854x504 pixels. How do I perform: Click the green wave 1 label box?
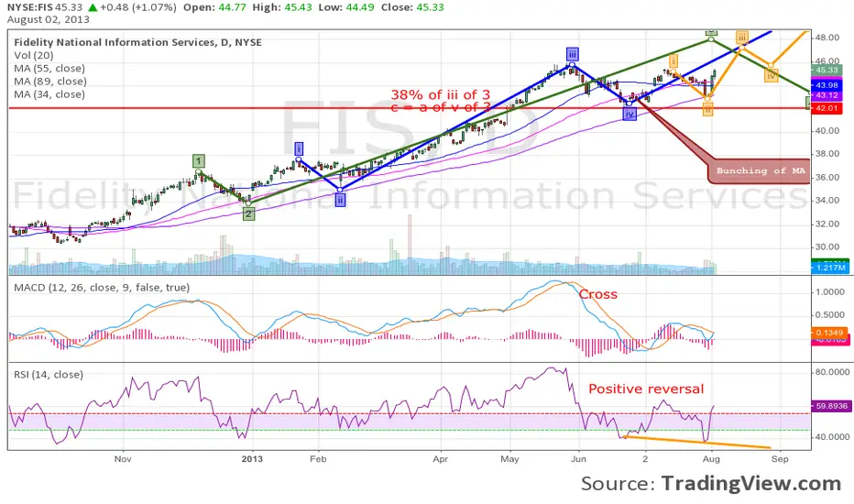click(x=199, y=161)
